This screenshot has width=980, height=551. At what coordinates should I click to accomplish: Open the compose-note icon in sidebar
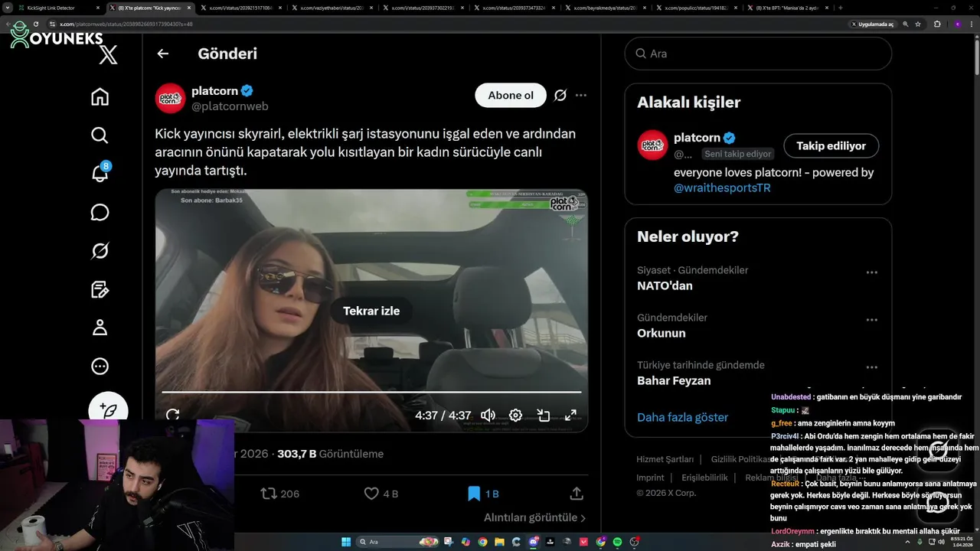[x=100, y=289]
